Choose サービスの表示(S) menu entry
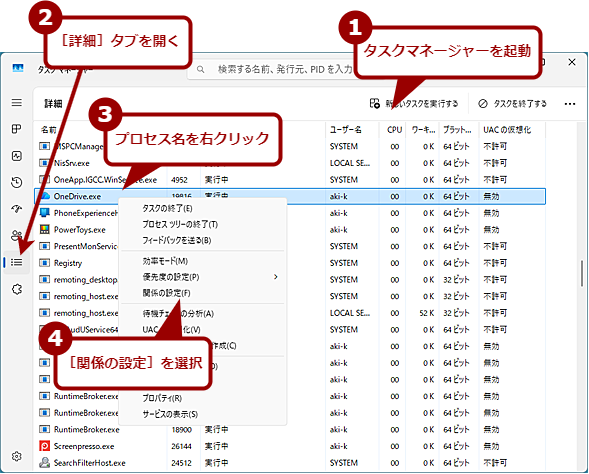This screenshot has height=474, width=589. point(170,414)
